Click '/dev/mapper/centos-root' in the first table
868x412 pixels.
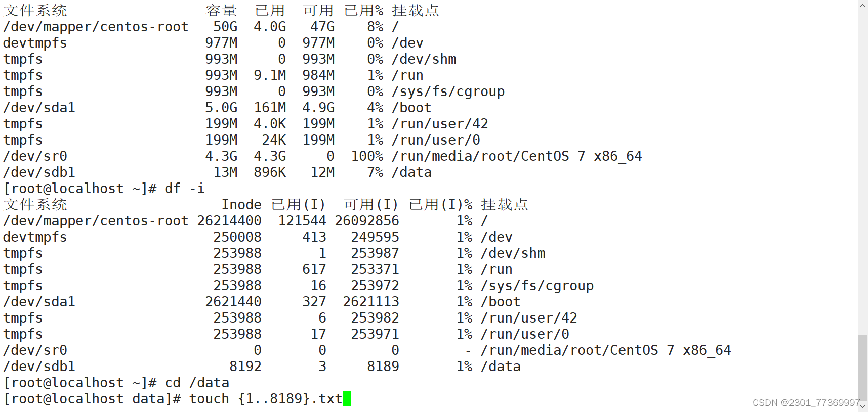[x=96, y=27]
